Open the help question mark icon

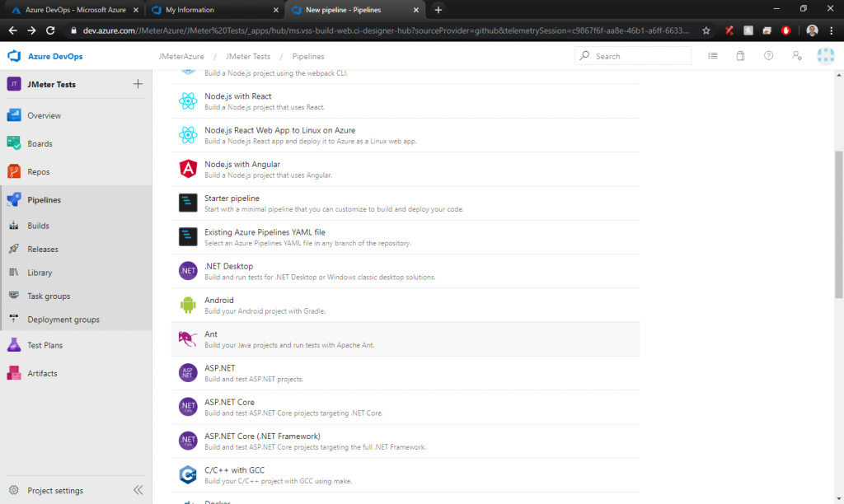769,56
